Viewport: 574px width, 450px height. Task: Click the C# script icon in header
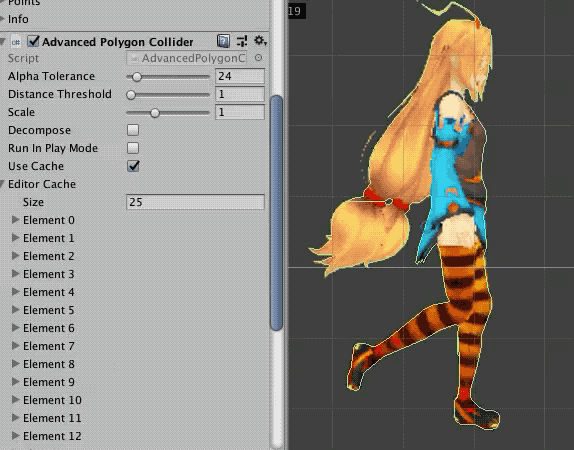click(16, 42)
